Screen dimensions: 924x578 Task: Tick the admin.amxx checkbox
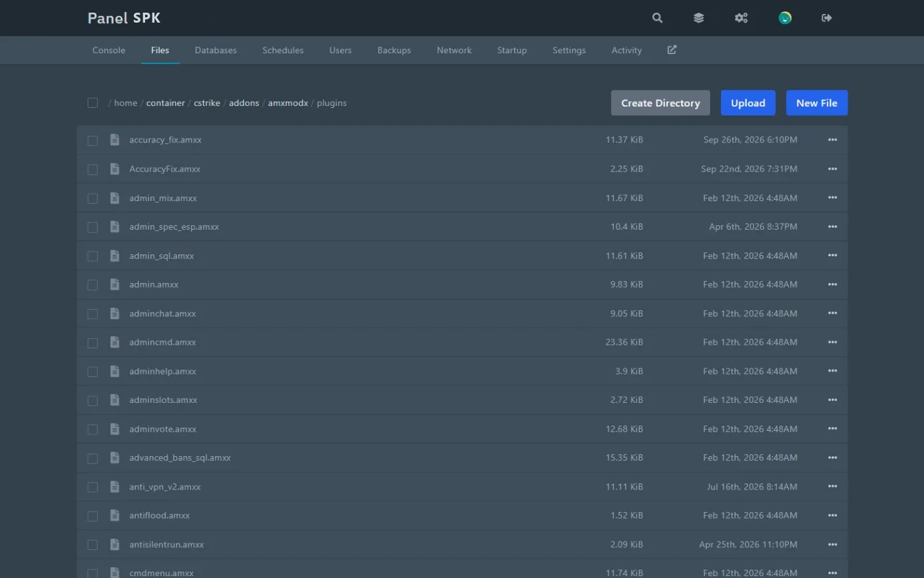pos(93,285)
